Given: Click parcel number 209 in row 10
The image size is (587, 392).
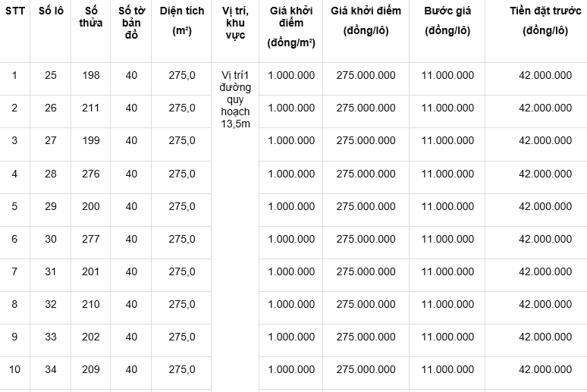Looking at the screenshot, I should coord(90,369).
